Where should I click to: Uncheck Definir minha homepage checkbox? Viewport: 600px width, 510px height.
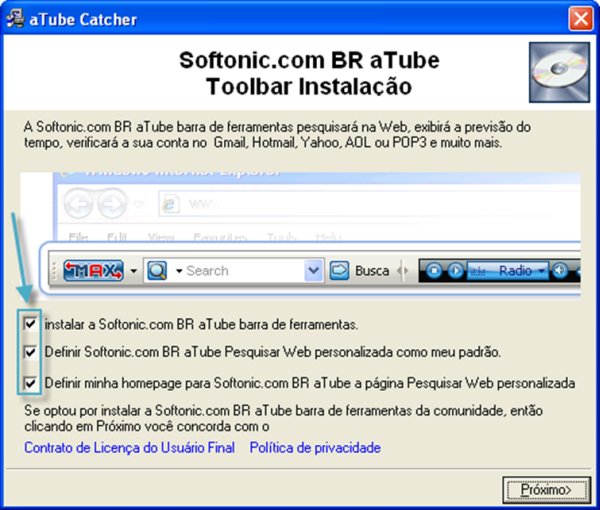[31, 382]
